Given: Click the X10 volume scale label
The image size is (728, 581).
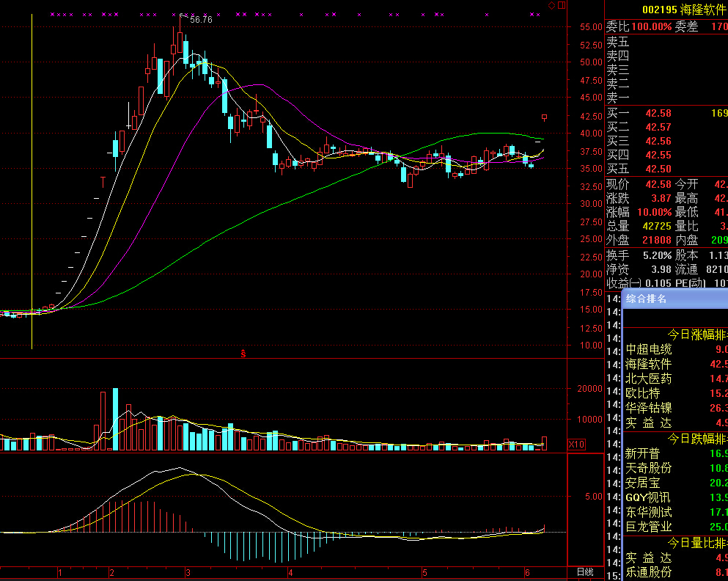Looking at the screenshot, I should 576,444.
